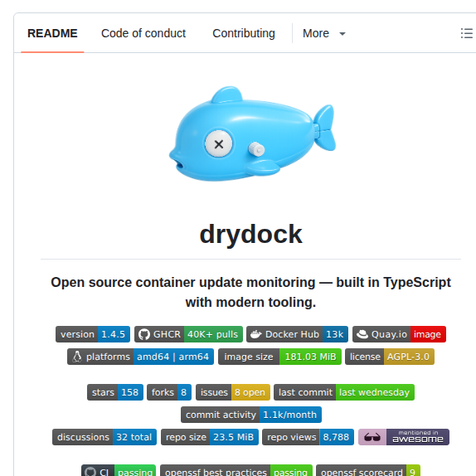The height and width of the screenshot is (476, 476).
Task: Click the repo size 23.5 MiB badge
Action: click(x=210, y=437)
